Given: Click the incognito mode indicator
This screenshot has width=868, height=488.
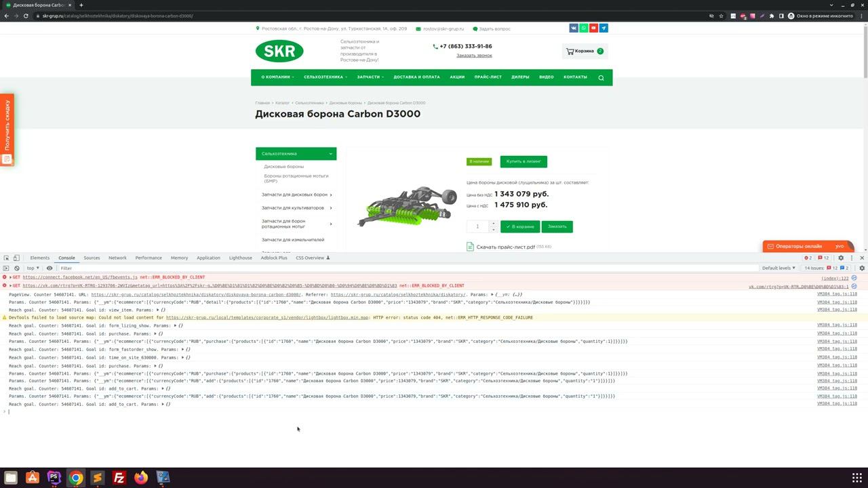Looking at the screenshot, I should 819,16.
